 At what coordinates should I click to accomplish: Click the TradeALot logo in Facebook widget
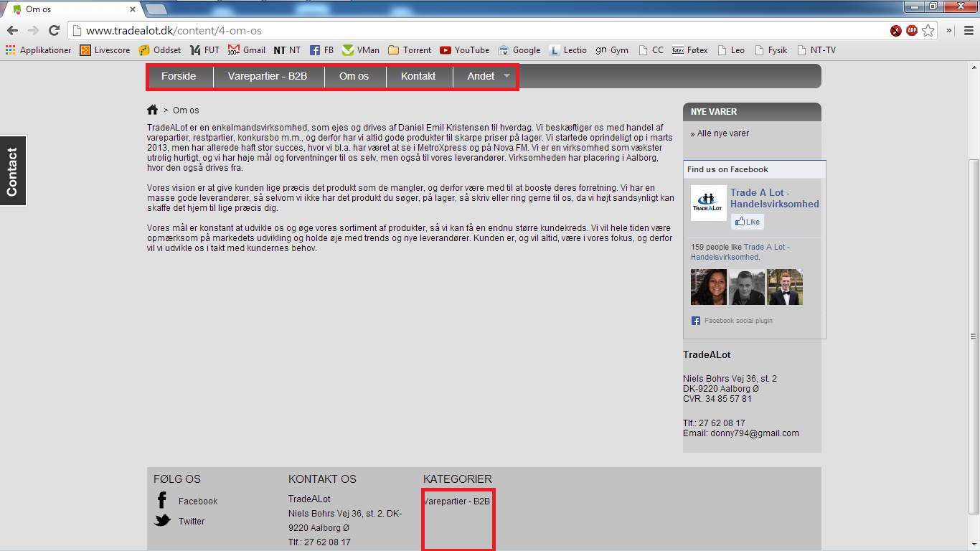709,203
